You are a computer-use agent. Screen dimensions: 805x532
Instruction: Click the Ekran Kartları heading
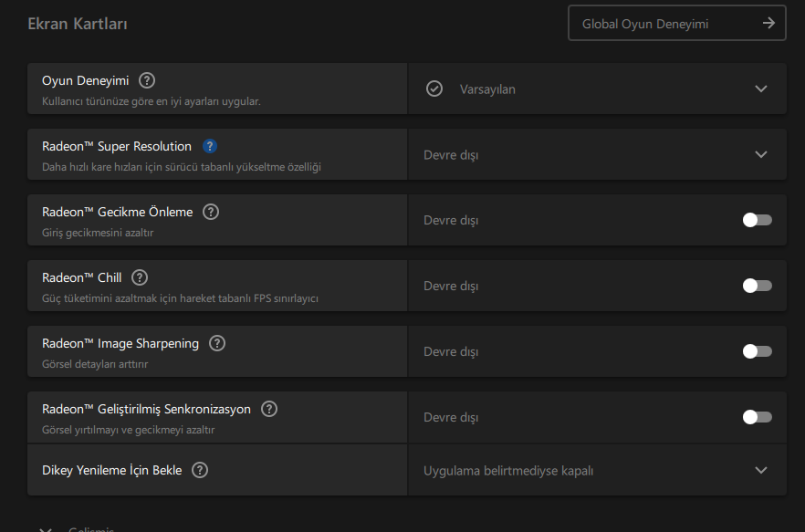tap(78, 24)
